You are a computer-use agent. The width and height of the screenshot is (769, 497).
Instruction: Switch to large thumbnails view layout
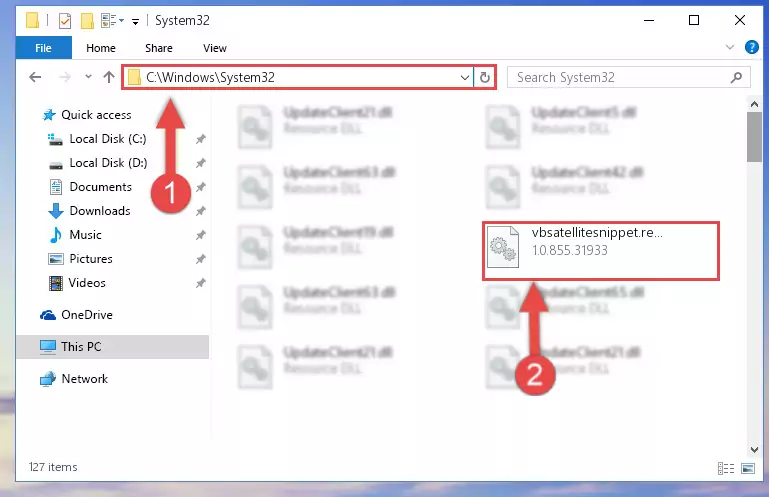coord(747,468)
